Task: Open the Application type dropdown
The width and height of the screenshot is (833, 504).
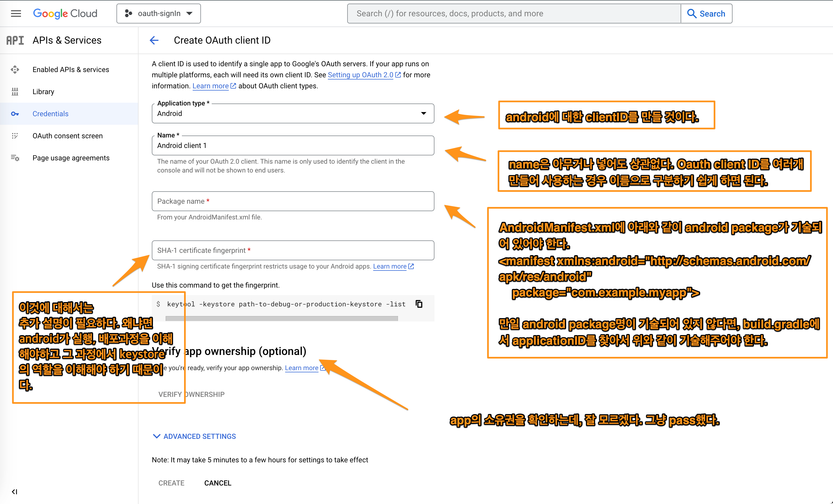Action: pos(293,113)
